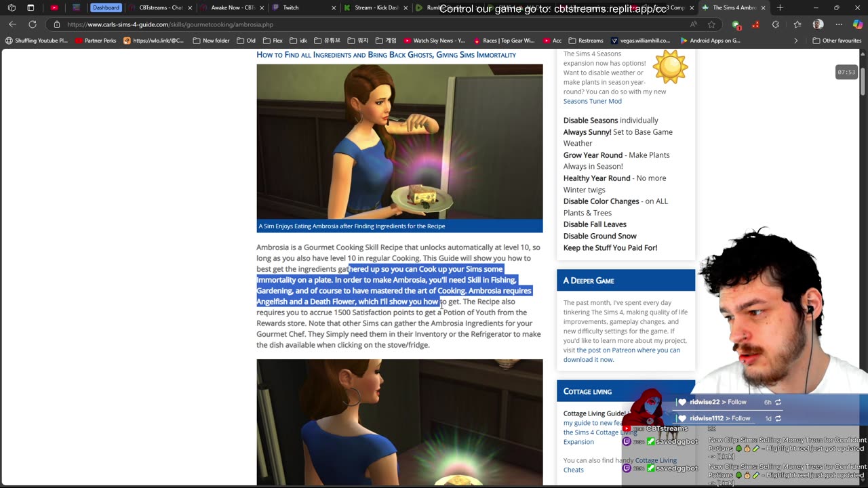This screenshot has height=488, width=868.
Task: Expand the idk bookmarks folder
Action: [x=298, y=41]
